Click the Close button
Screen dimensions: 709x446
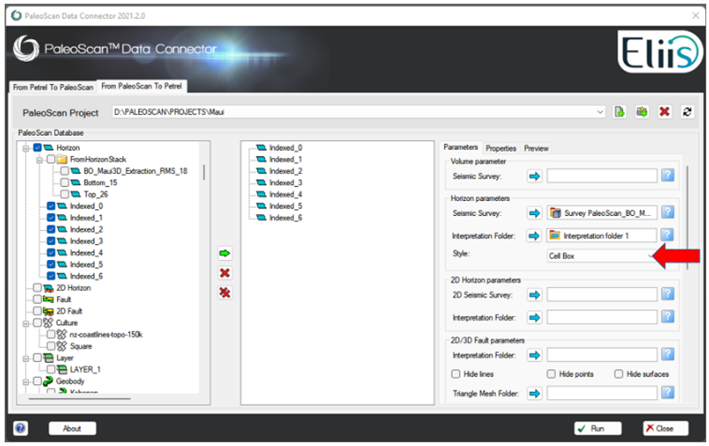tap(665, 428)
